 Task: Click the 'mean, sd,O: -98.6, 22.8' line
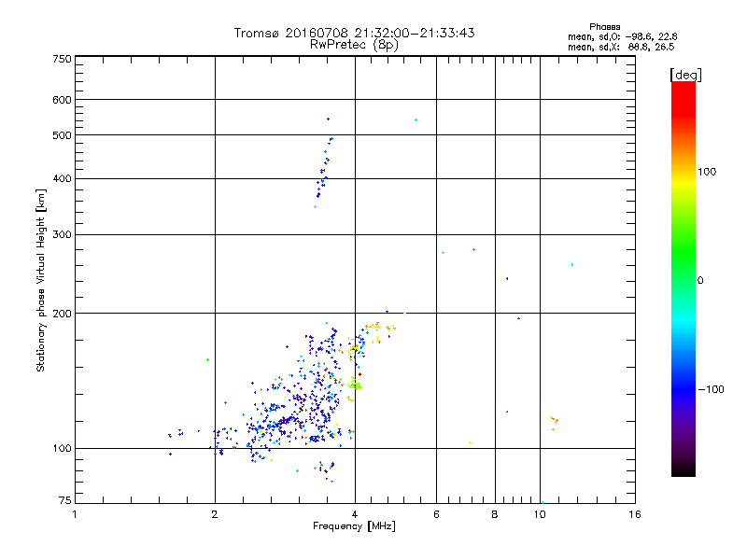click(622, 36)
